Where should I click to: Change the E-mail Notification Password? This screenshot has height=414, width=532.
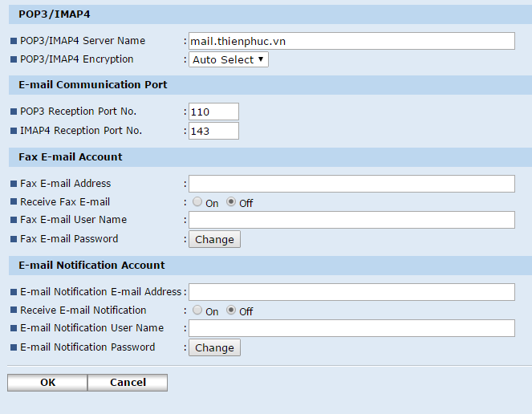click(214, 347)
